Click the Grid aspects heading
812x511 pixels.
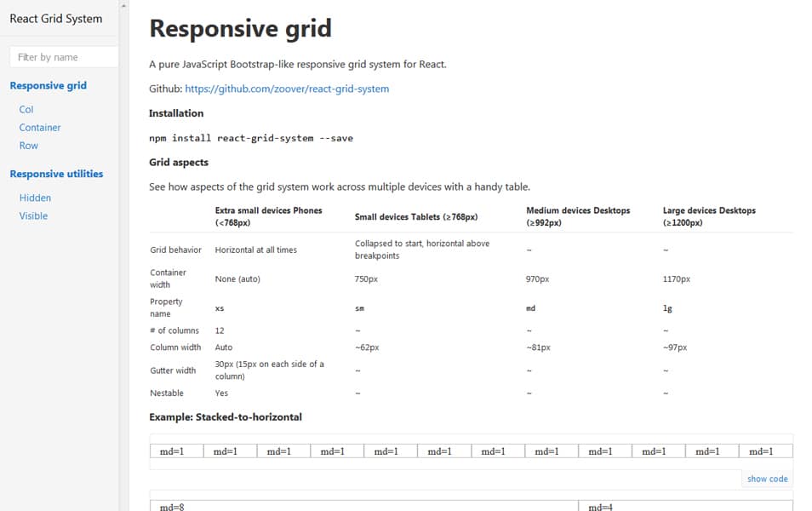(178, 162)
